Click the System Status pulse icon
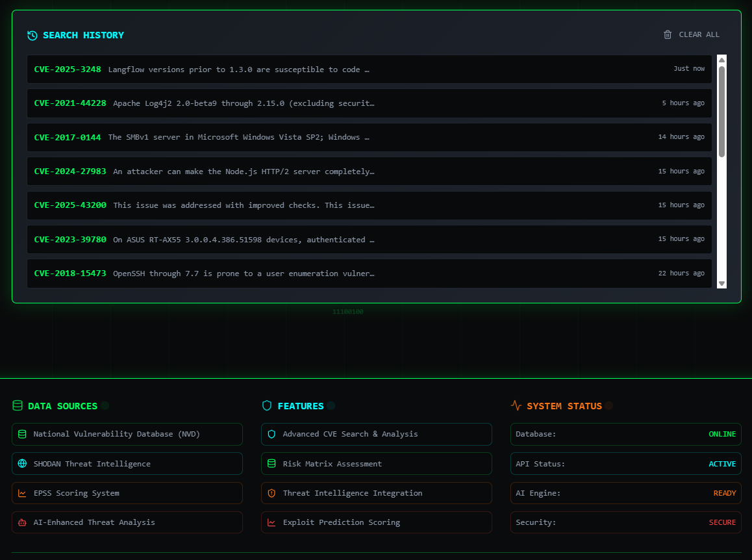 (x=516, y=405)
